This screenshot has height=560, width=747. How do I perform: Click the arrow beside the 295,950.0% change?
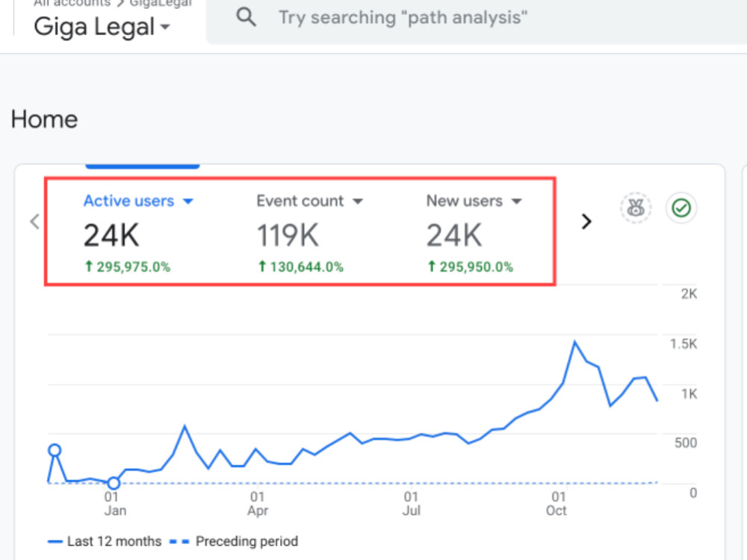(432, 267)
